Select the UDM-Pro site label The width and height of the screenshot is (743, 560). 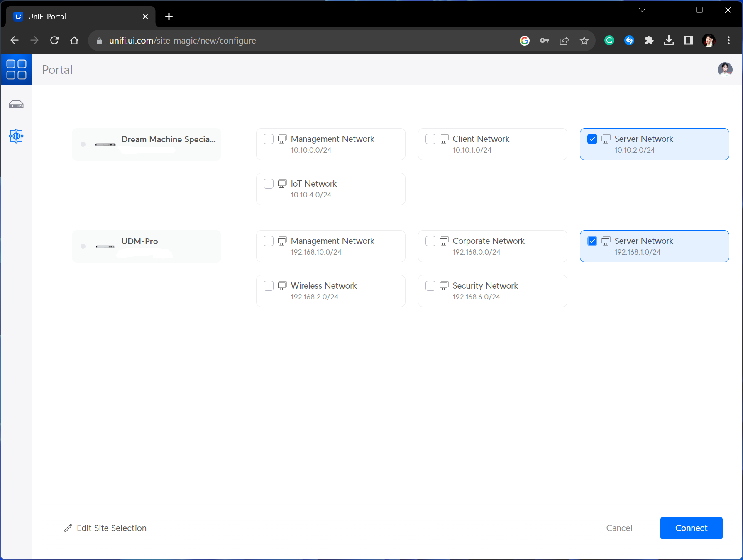[139, 241]
